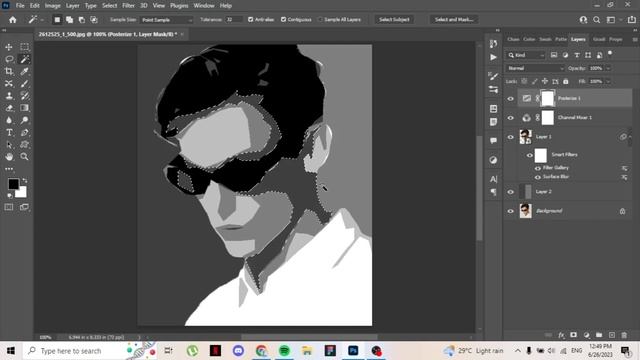
Task: Open the File menu
Action: pyautogui.click(x=20, y=6)
